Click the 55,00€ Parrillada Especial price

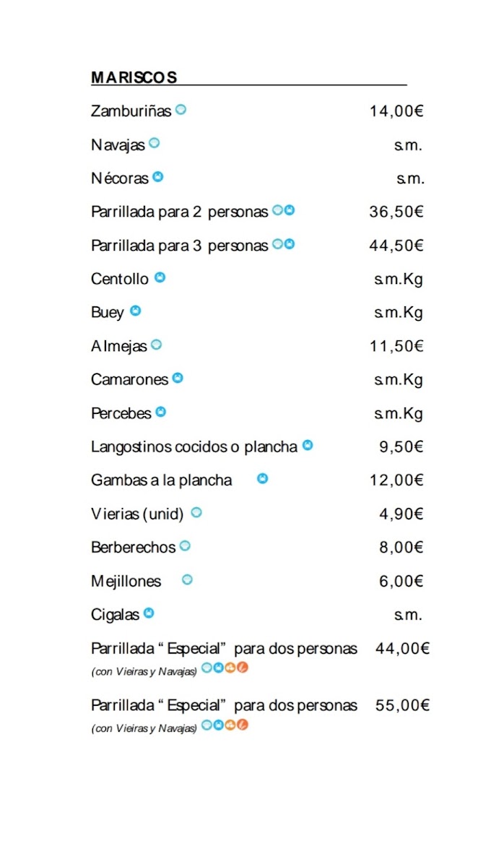click(402, 705)
